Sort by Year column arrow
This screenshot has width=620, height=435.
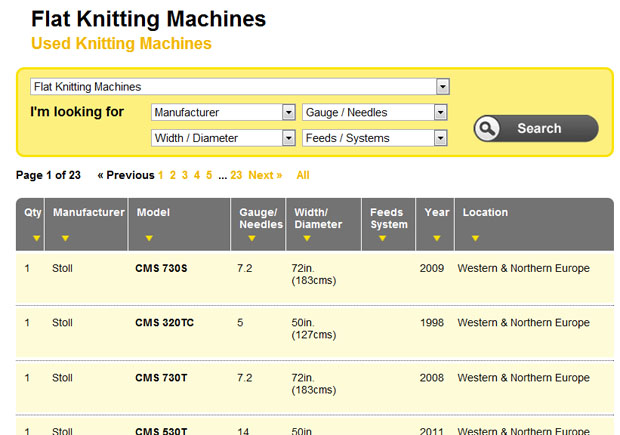coord(437,238)
